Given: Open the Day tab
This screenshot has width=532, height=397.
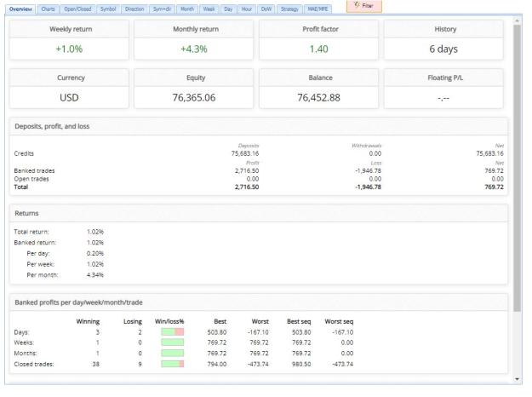Looking at the screenshot, I should click(x=228, y=9).
